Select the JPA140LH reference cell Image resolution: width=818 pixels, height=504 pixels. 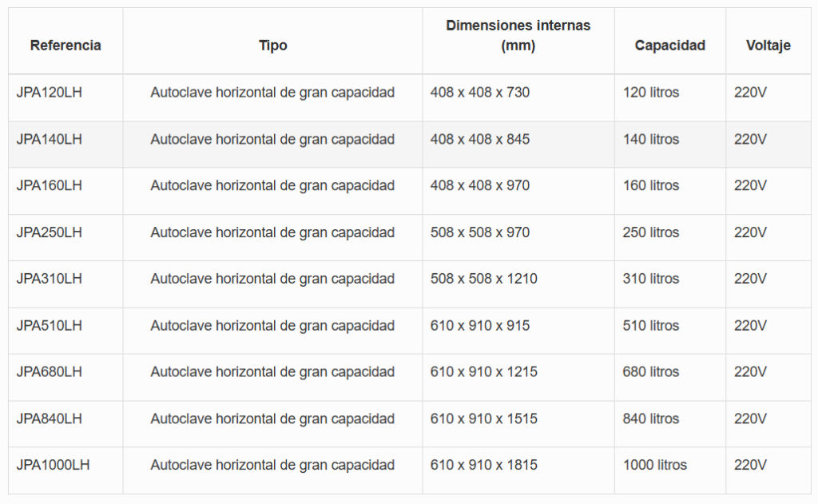click(x=50, y=140)
